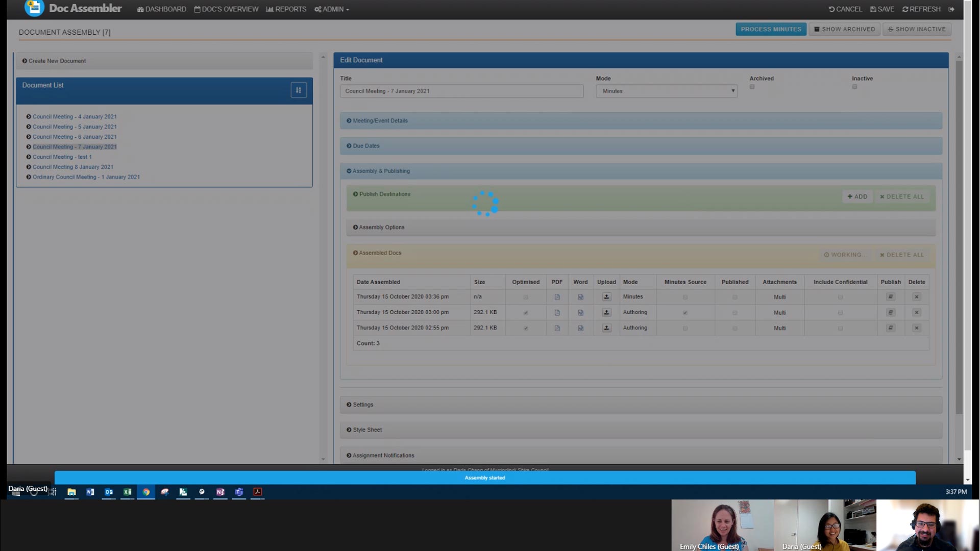Click the Process Minutes button
980x551 pixels.
click(771, 29)
